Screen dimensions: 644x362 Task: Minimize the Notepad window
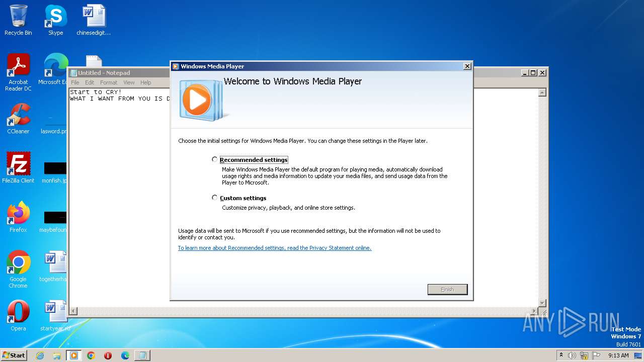point(525,72)
